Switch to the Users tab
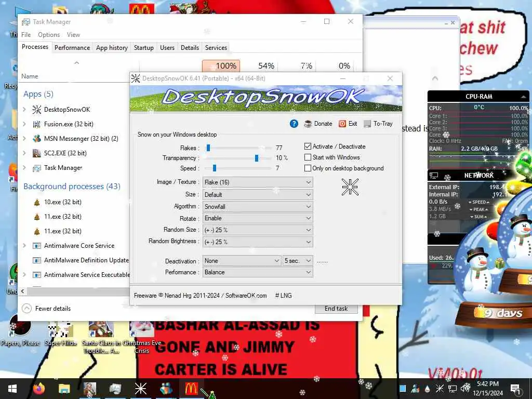This screenshot has height=399, width=532. (167, 48)
